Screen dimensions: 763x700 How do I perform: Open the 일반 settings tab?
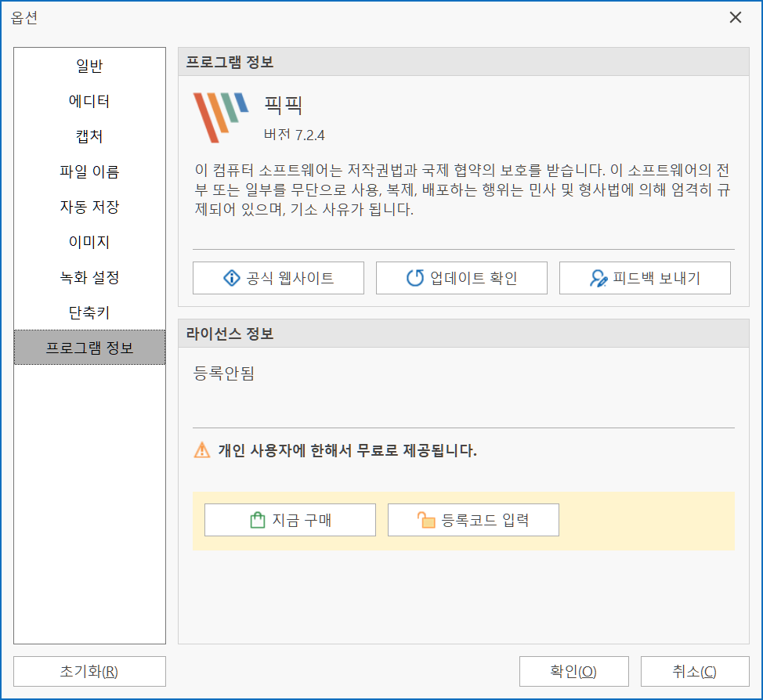pyautogui.click(x=89, y=66)
